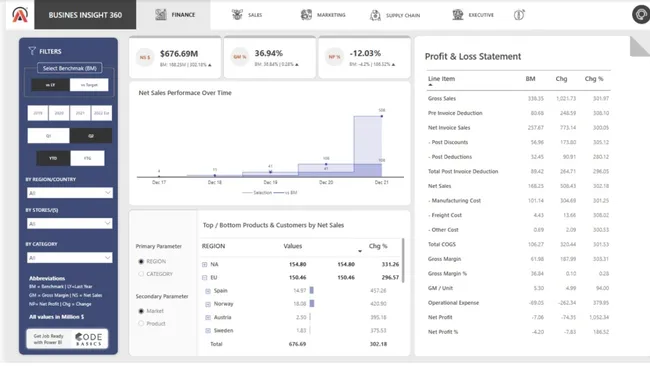Click the NS $ badge icon
The height and width of the screenshot is (366, 650).
[x=145, y=57]
